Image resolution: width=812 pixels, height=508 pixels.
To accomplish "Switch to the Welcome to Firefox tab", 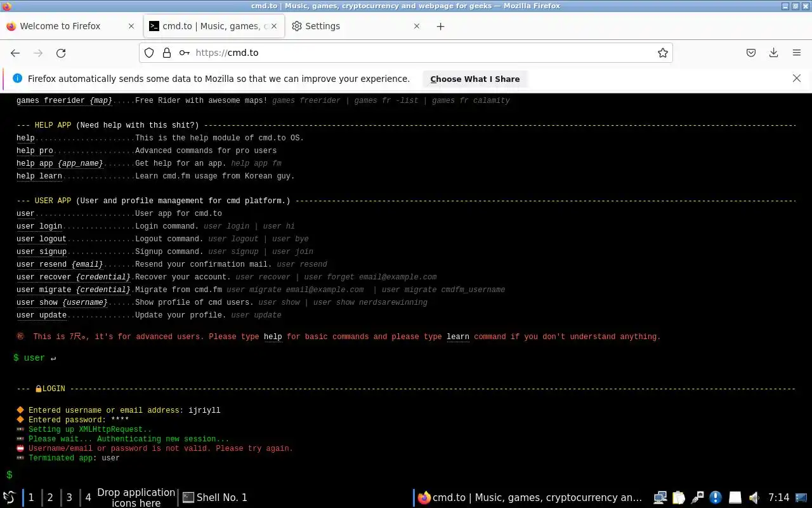I will [70, 26].
